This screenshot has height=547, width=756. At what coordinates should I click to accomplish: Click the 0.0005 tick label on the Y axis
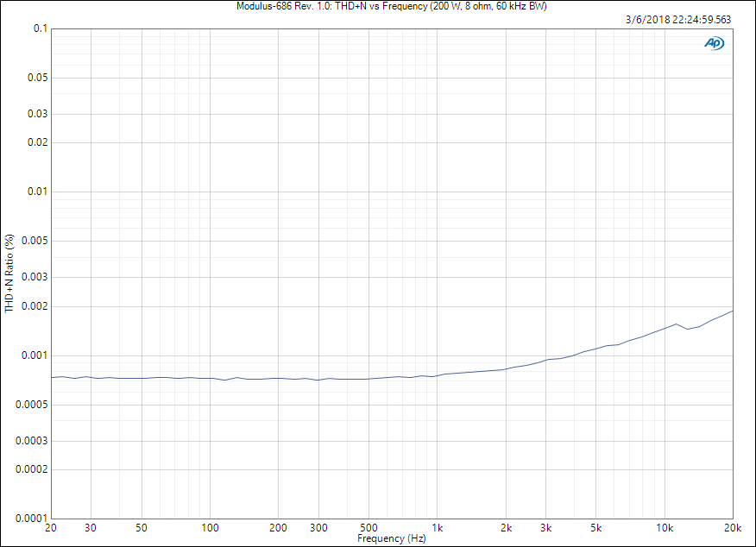32,405
